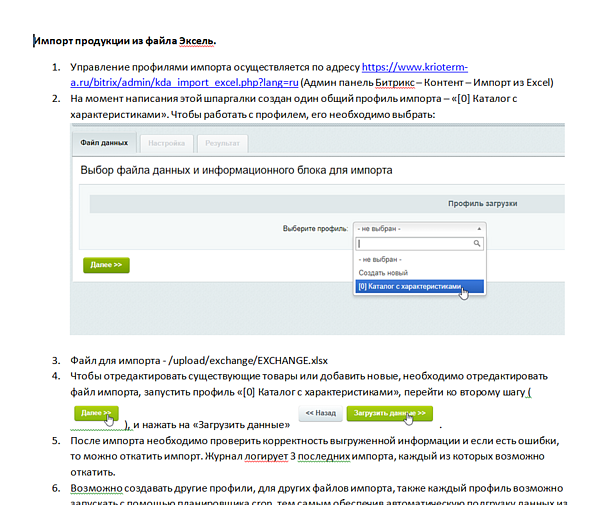Switch to the Файл данных tab
This screenshot has height=505, width=600.
tap(104, 143)
